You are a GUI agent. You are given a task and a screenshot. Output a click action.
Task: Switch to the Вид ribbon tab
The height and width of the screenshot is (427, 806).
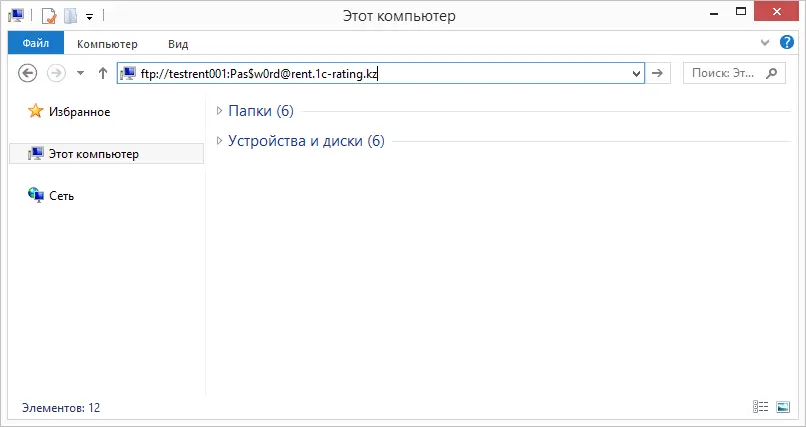(178, 44)
